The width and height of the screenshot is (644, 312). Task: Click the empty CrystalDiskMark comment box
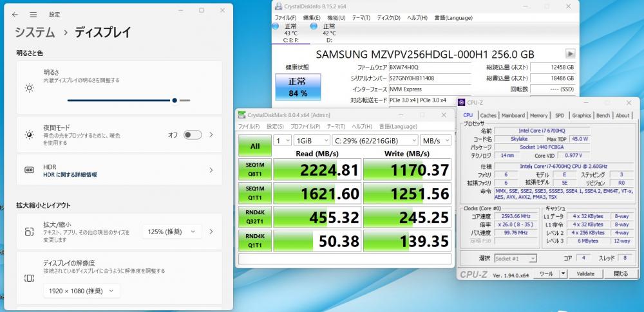pos(345,259)
